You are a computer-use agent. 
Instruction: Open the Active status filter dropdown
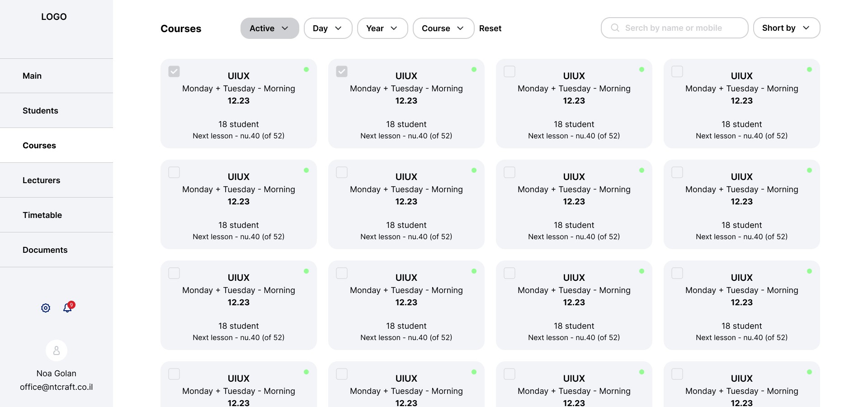point(270,28)
